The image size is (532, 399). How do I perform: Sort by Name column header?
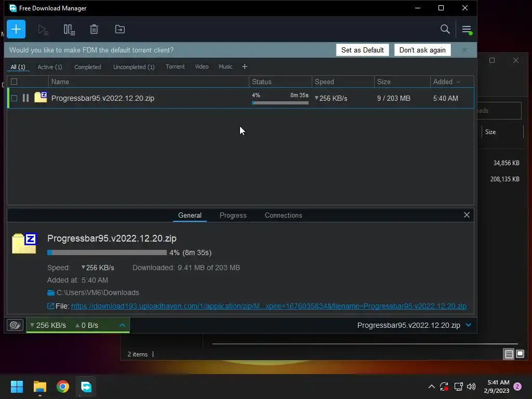pyautogui.click(x=149, y=82)
